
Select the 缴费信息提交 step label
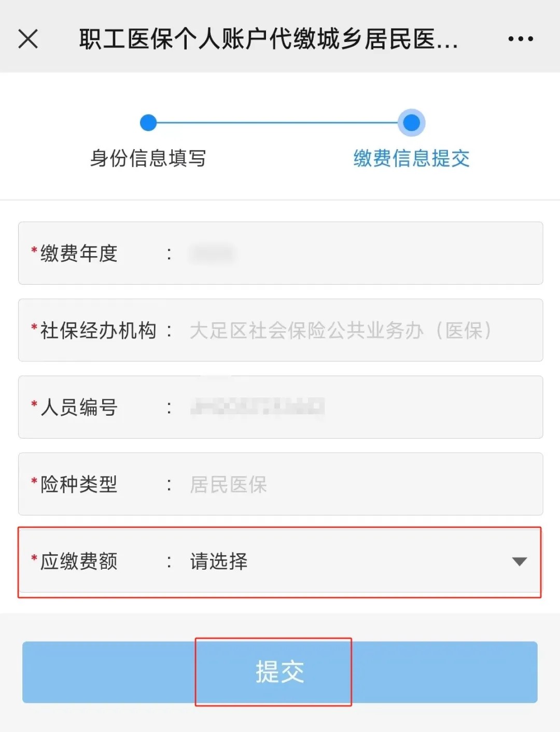(x=411, y=158)
